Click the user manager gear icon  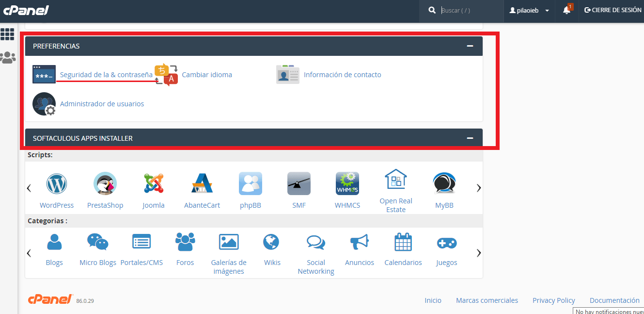[44, 104]
